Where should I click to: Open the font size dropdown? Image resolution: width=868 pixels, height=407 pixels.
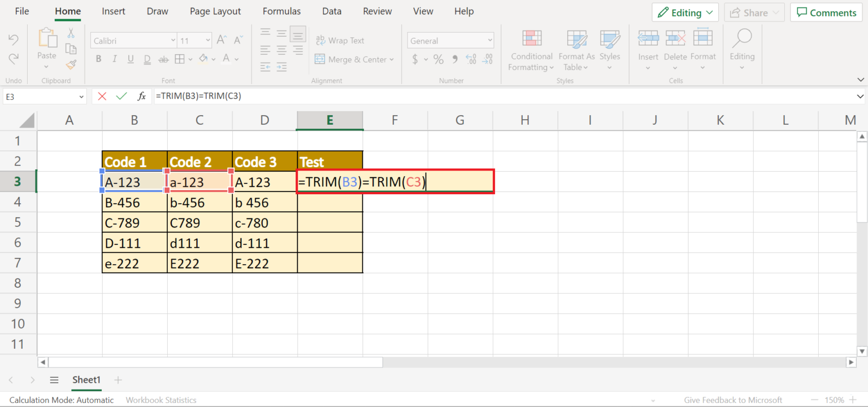207,40
